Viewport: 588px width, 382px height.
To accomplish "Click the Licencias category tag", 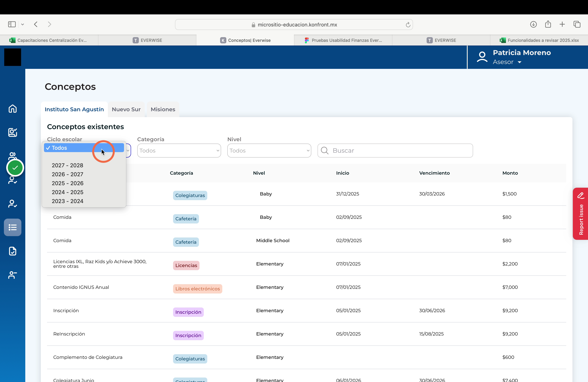I will coord(186,265).
